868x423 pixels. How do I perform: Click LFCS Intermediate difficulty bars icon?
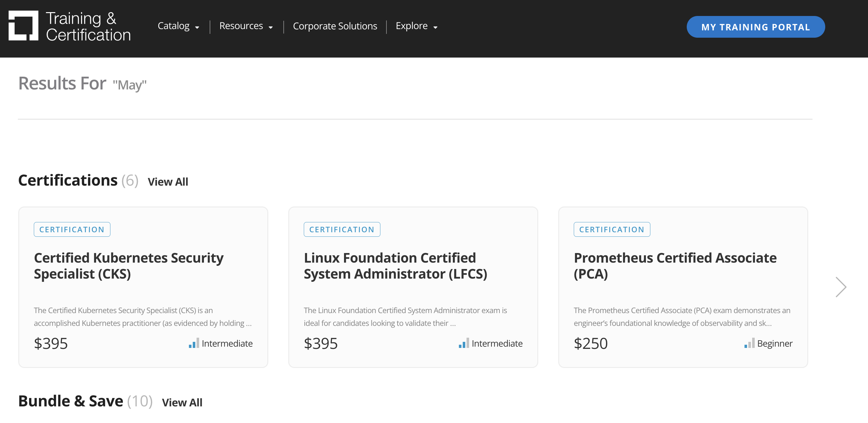[x=464, y=343]
